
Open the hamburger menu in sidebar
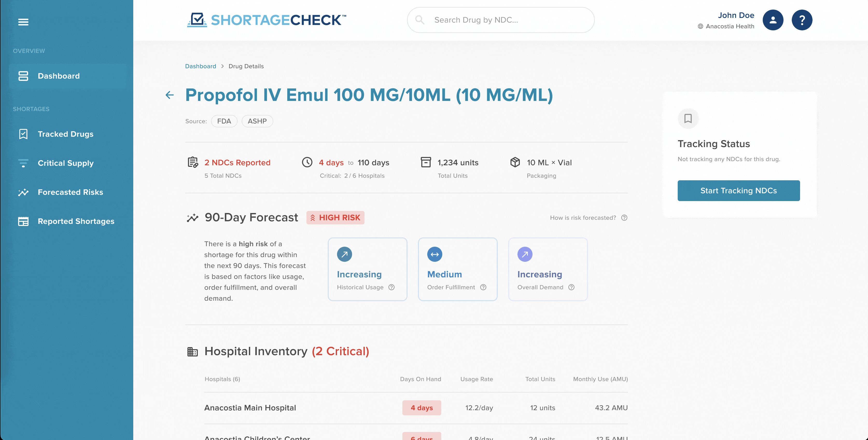23,22
